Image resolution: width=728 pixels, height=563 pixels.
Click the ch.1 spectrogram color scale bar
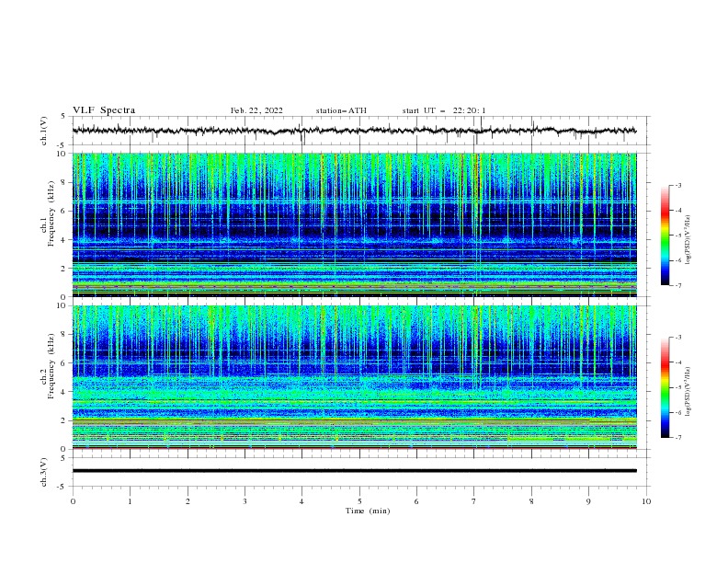click(665, 236)
